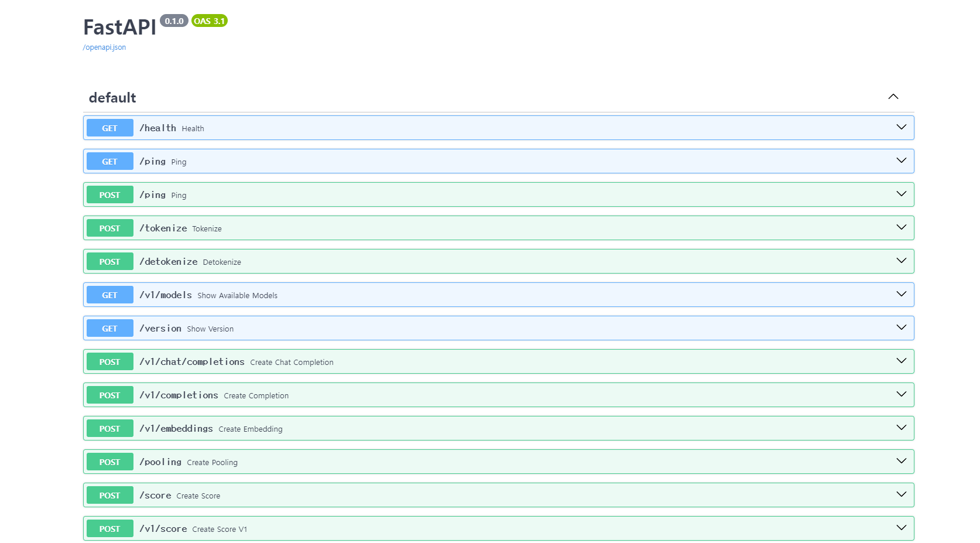Viewport: 980px width, 543px height.
Task: Click the /version endpoint path
Action: coord(160,328)
